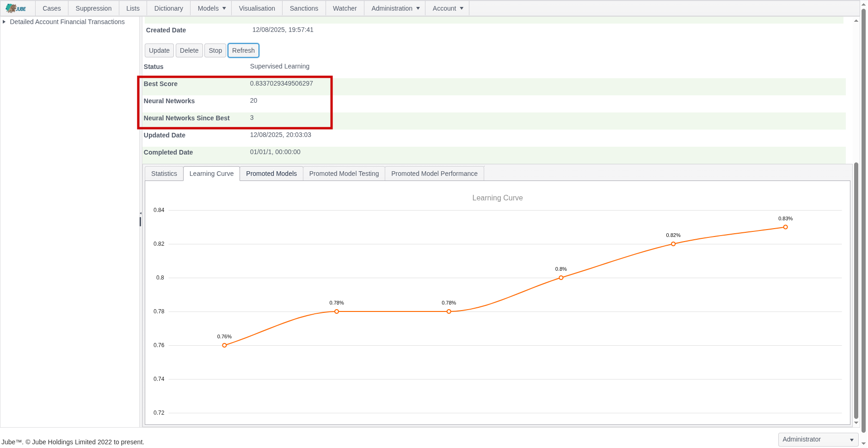This screenshot has width=868, height=448.
Task: Expand the Administration dropdown menu
Action: pyautogui.click(x=395, y=8)
